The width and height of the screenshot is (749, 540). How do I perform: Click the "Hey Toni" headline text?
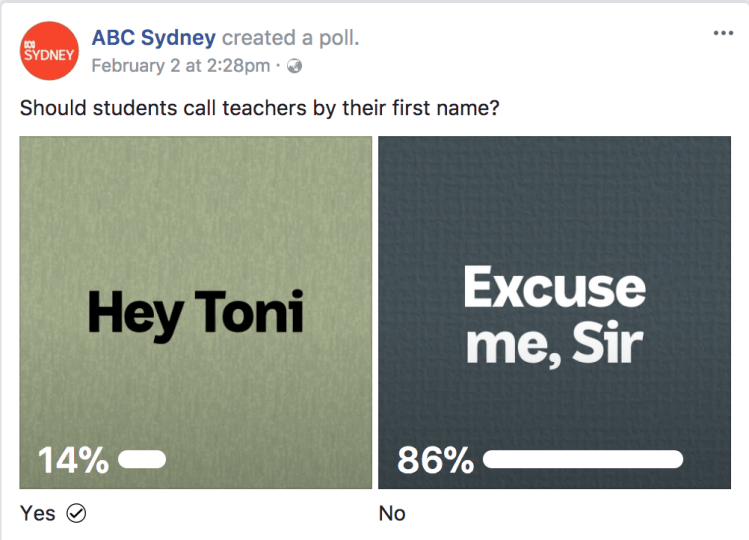tap(195, 313)
